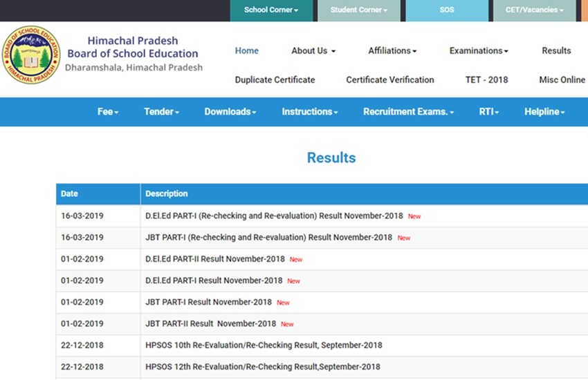Open the Duplicate Certificate page

coord(275,79)
